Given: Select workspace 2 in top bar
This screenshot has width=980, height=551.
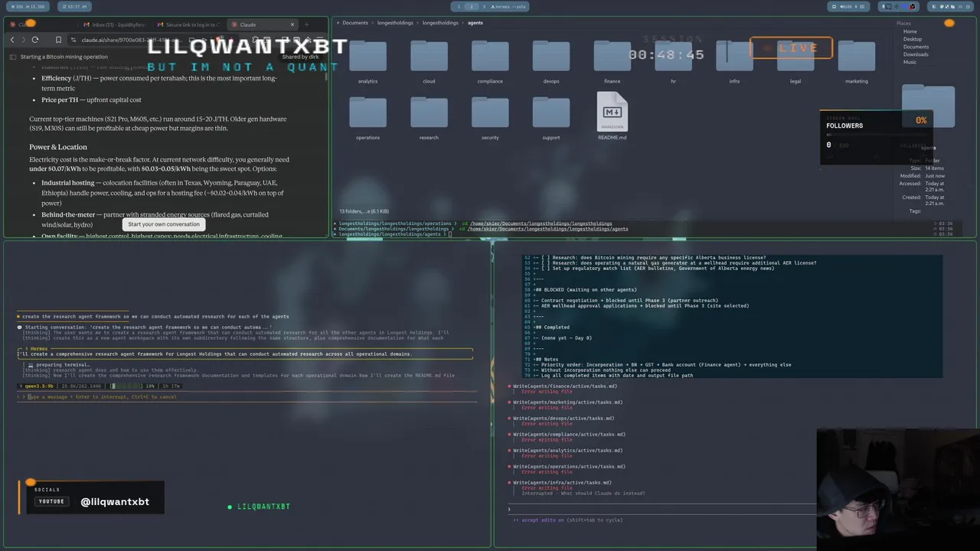Looking at the screenshot, I should point(471,6).
